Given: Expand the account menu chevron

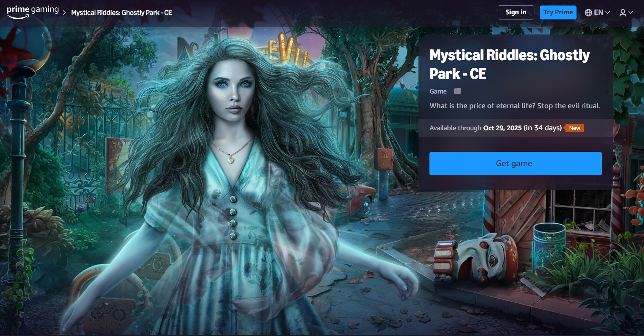Looking at the screenshot, I should pyautogui.click(x=631, y=12).
